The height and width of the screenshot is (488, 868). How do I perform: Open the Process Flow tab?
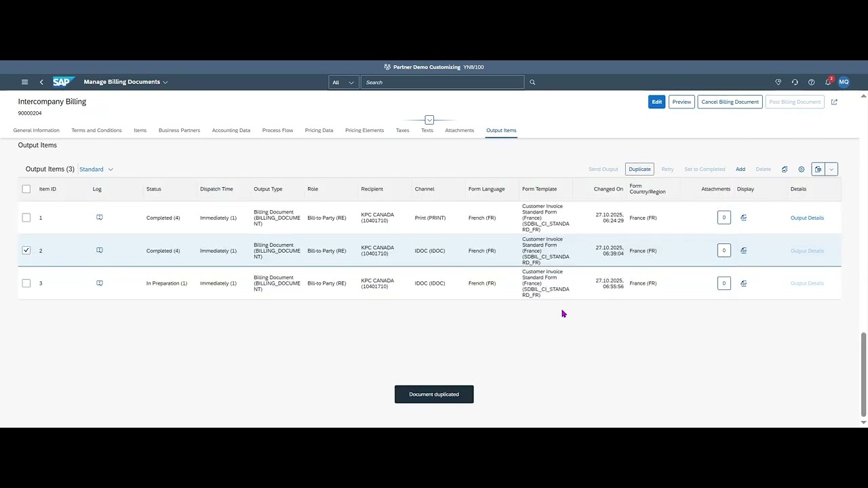(277, 130)
